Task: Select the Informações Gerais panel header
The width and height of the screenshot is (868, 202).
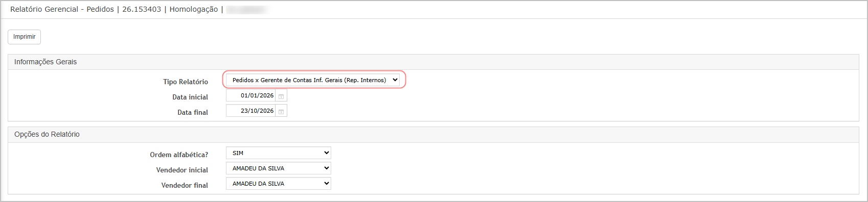Action: (x=433, y=62)
